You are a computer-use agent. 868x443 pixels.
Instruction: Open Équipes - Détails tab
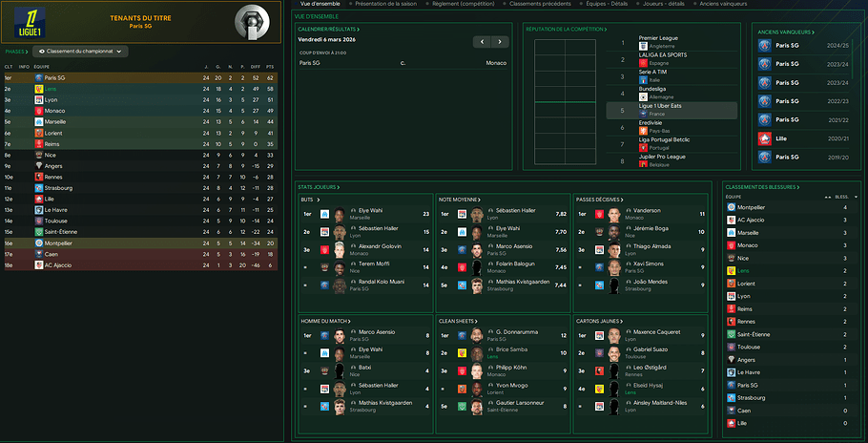(x=608, y=3)
